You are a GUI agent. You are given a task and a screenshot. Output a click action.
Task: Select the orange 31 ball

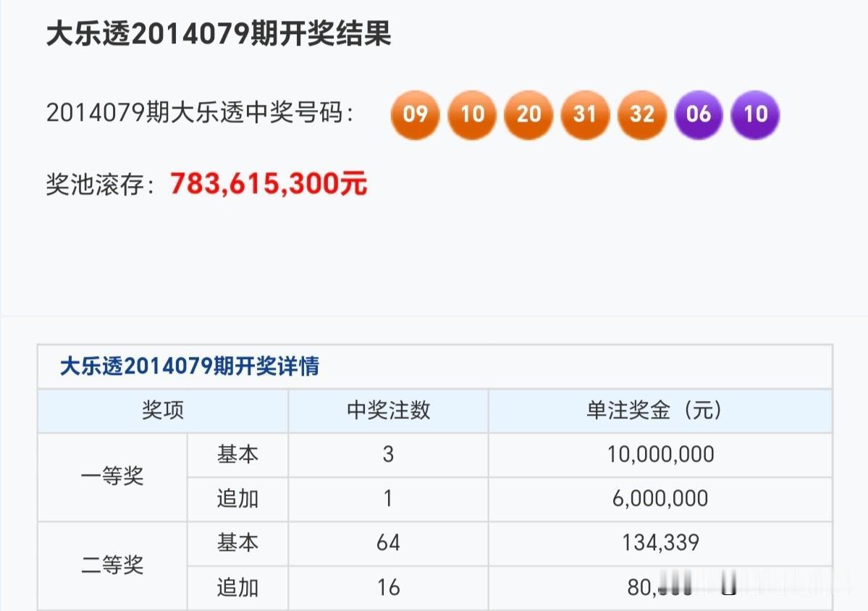coord(585,114)
